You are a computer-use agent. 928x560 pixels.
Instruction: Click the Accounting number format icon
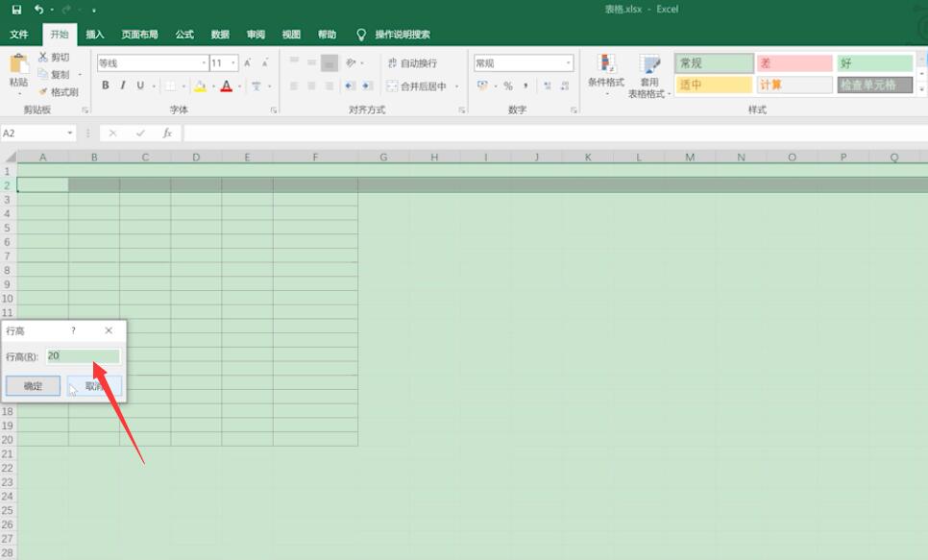click(x=483, y=85)
